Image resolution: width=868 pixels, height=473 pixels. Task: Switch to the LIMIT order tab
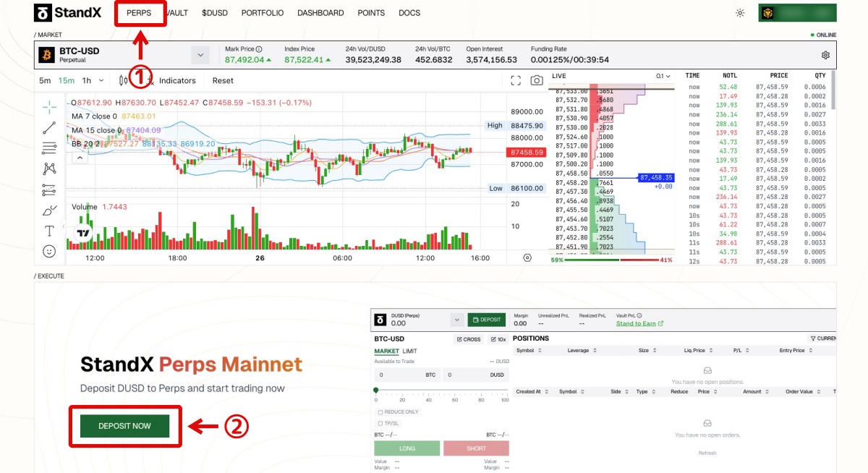[409, 351]
